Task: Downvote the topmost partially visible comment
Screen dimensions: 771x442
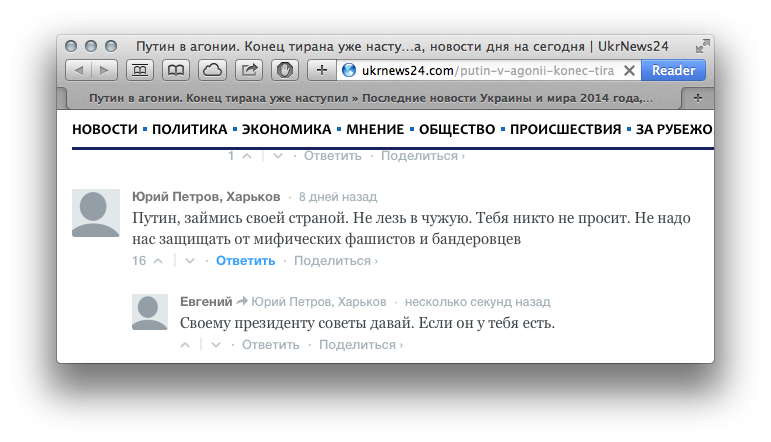Action: pos(278,156)
